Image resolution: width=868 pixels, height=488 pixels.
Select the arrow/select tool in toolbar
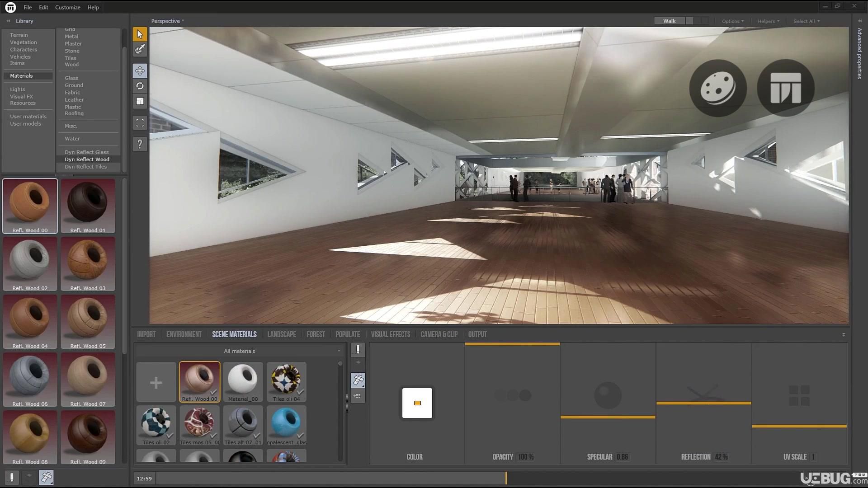140,34
